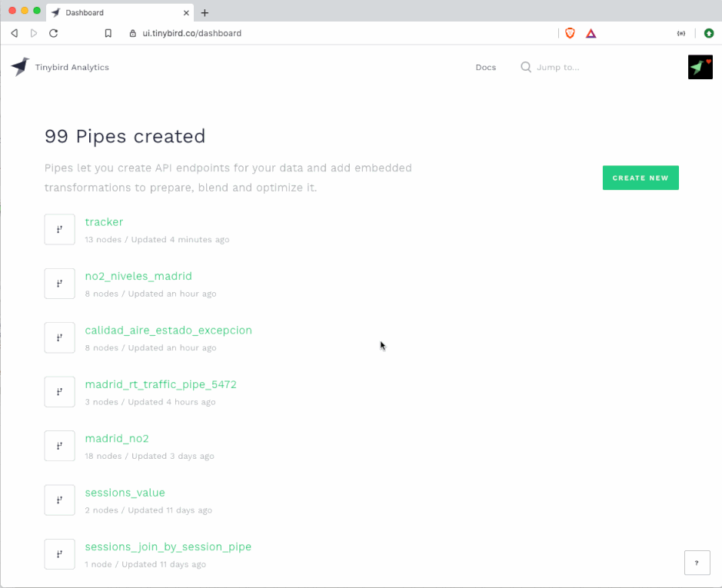Open the madrid_rt_traffic_pipe_5472 pipe

[161, 384]
